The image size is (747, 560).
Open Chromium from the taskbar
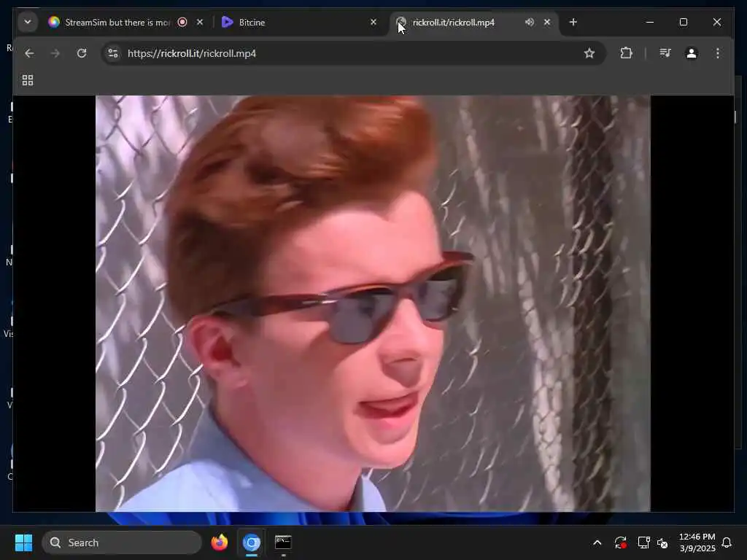pos(252,542)
